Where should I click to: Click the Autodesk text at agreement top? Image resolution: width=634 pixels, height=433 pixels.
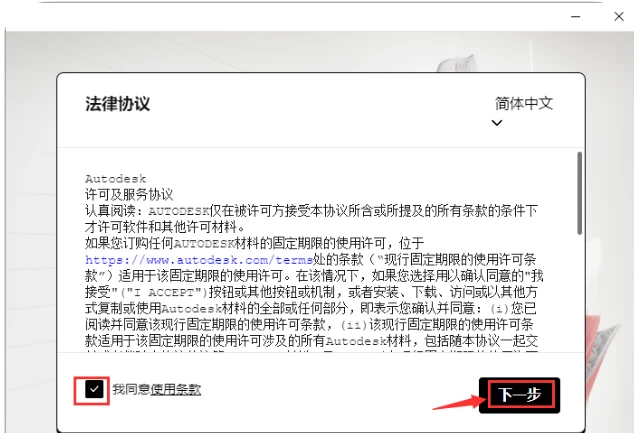(x=116, y=178)
